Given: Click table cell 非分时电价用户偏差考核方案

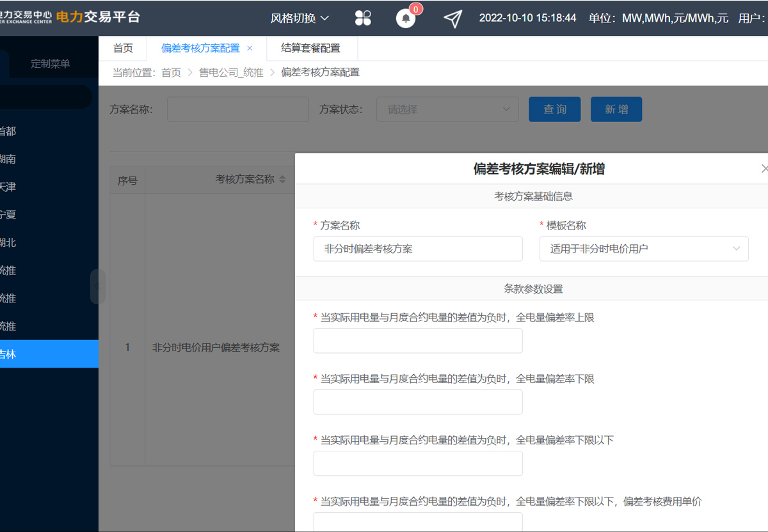Looking at the screenshot, I should pos(216,348).
